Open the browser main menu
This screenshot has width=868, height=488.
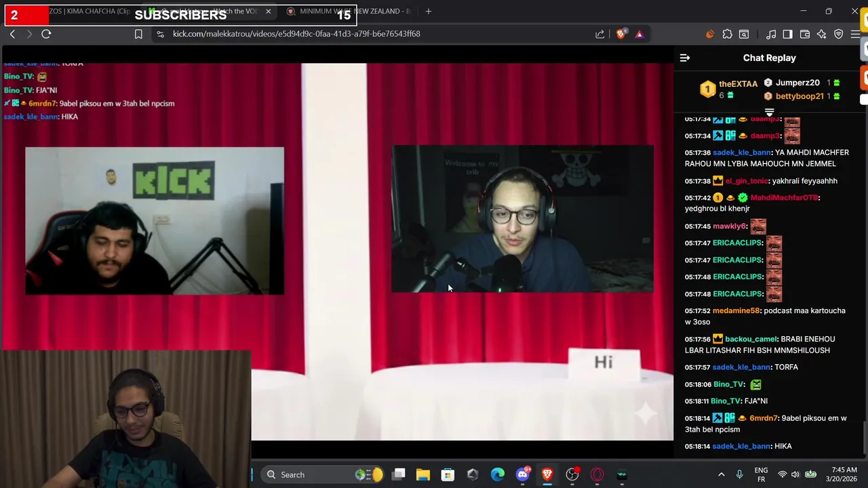856,34
